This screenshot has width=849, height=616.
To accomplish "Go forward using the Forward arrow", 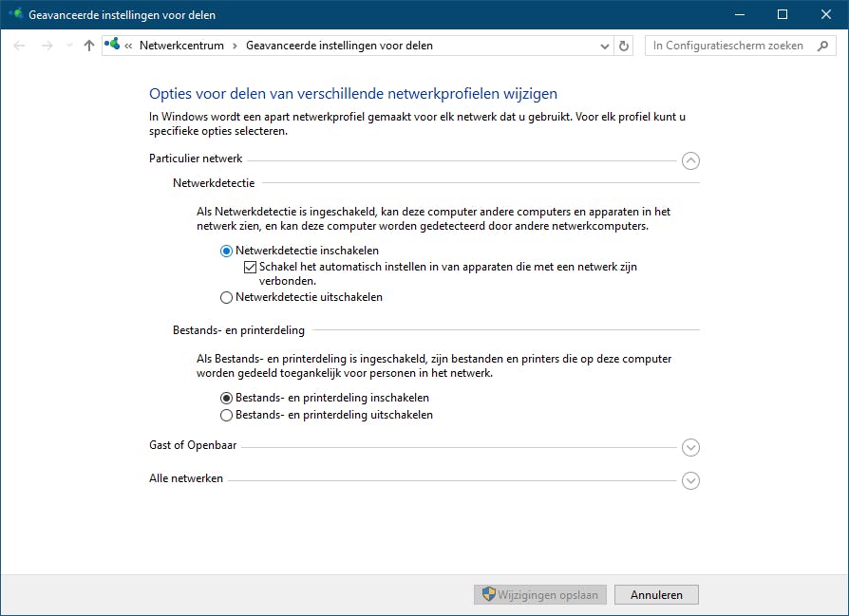I will click(x=47, y=46).
